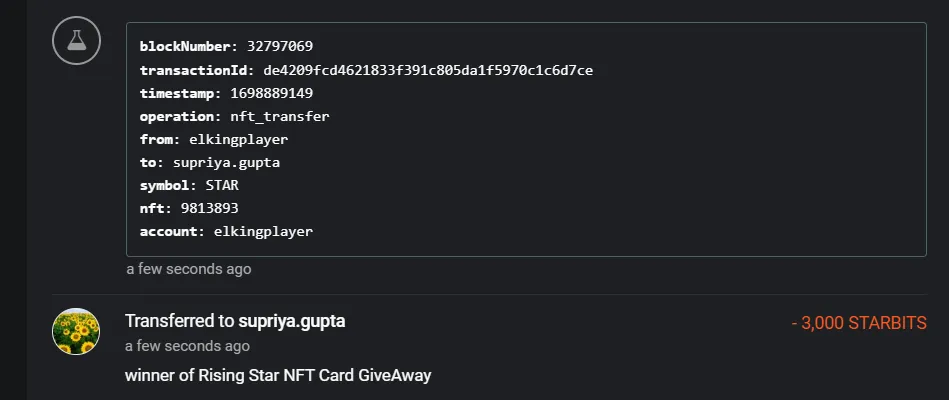This screenshot has height=400, width=949.
Task: Click the 3,000 STARBITS amount
Action: pos(859,323)
